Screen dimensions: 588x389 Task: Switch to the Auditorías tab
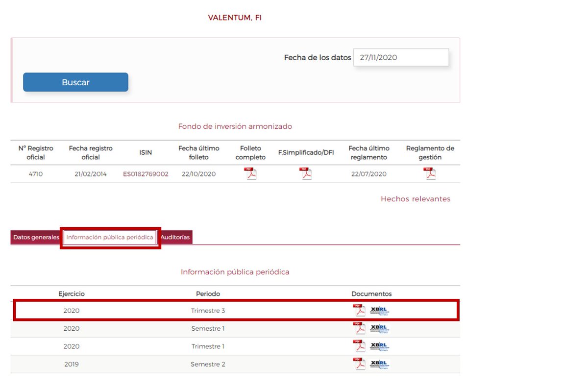pyautogui.click(x=175, y=237)
